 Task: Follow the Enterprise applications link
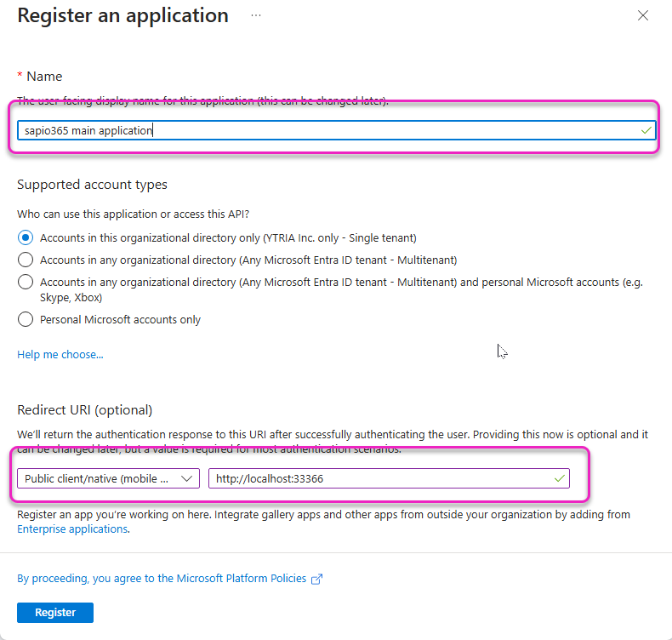pos(72,529)
